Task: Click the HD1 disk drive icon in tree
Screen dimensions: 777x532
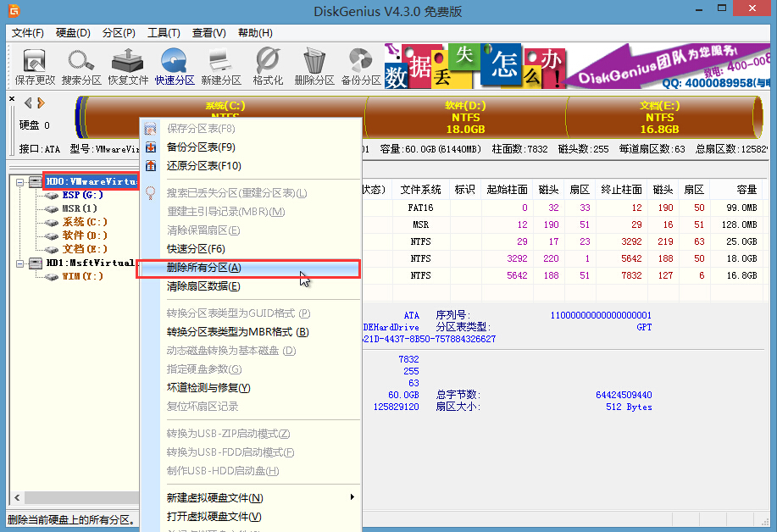Action: click(x=36, y=263)
